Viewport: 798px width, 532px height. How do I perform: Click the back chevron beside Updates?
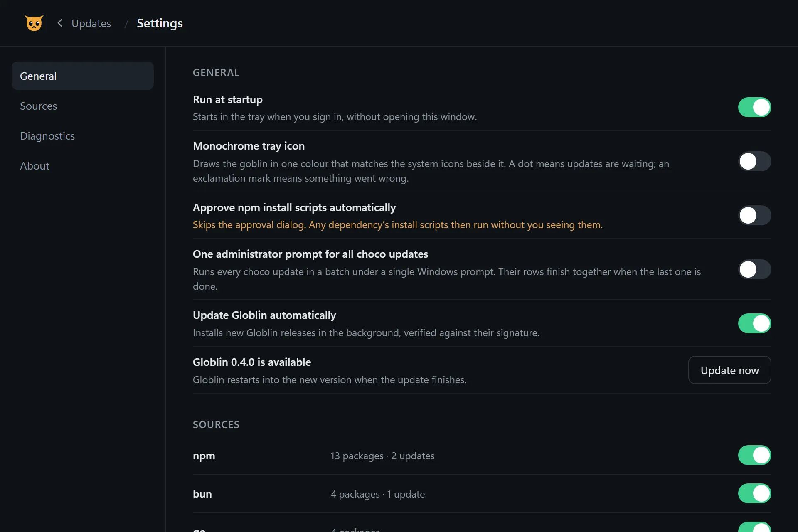pos(60,23)
